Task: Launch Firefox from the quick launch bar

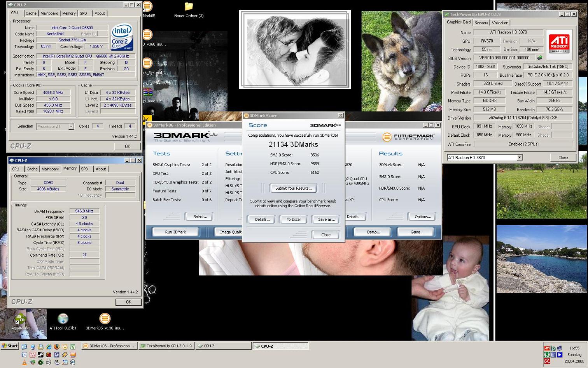Action: pyautogui.click(x=56, y=347)
